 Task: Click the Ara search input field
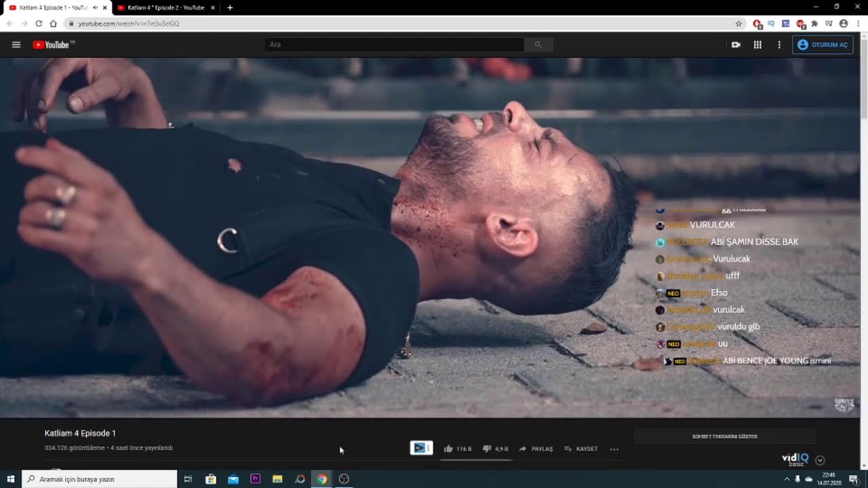pos(394,45)
